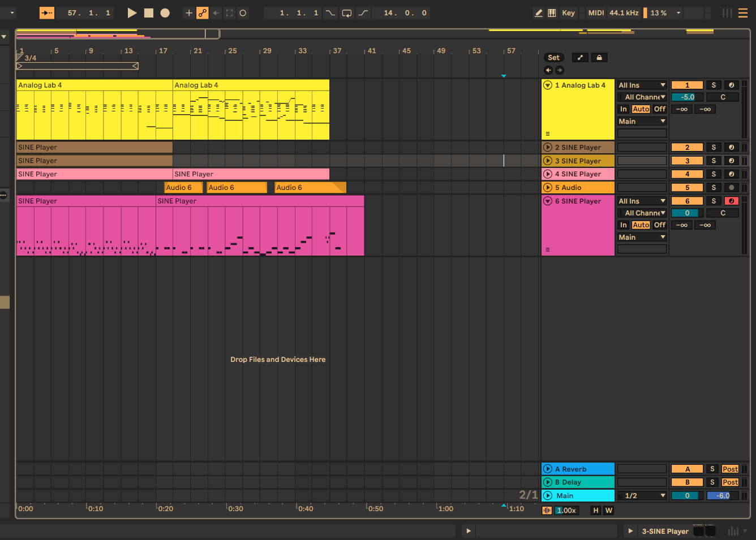Viewport: 756px width, 540px height.
Task: Solo the 2 SINE Player track
Action: pyautogui.click(x=713, y=147)
